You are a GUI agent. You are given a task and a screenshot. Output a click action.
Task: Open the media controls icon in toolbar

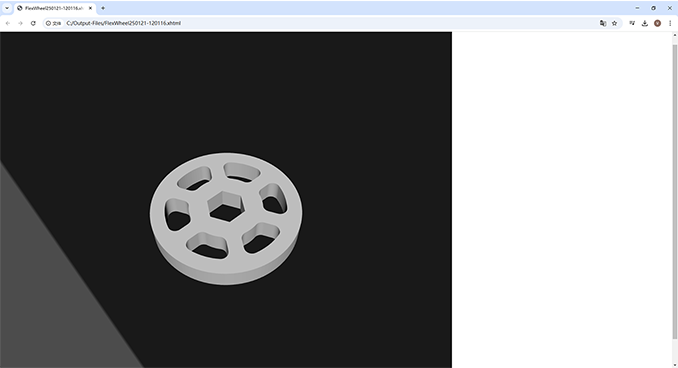click(x=632, y=23)
